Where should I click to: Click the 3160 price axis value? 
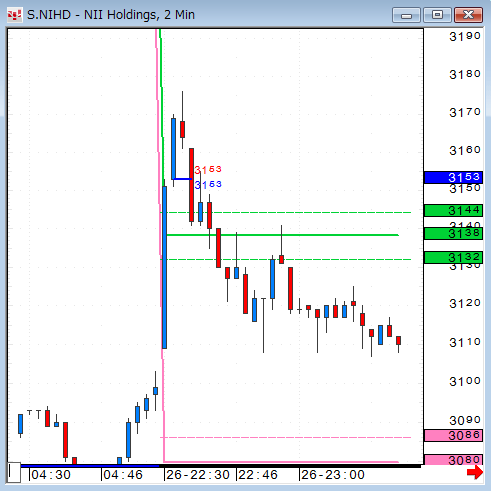click(465, 150)
